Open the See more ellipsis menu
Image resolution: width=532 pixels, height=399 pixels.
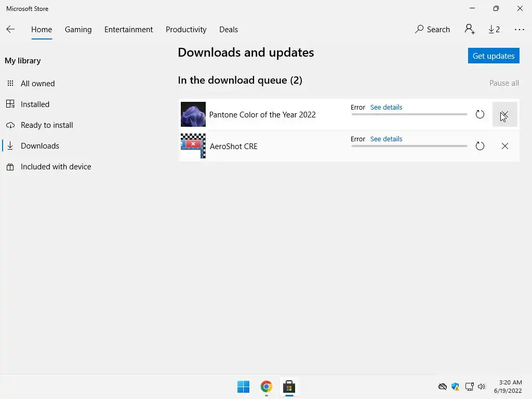click(520, 30)
